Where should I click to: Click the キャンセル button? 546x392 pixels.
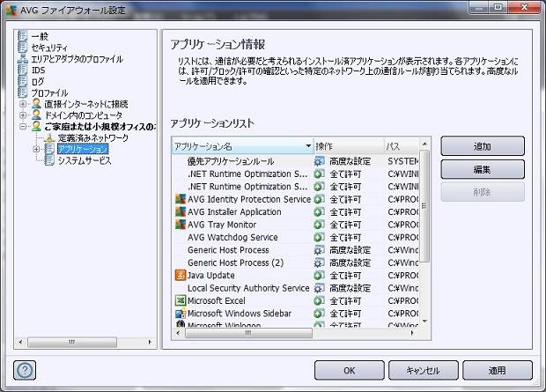[423, 370]
